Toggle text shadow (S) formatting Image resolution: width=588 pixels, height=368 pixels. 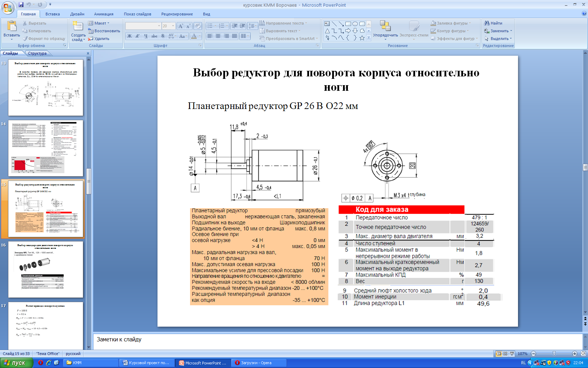(163, 36)
